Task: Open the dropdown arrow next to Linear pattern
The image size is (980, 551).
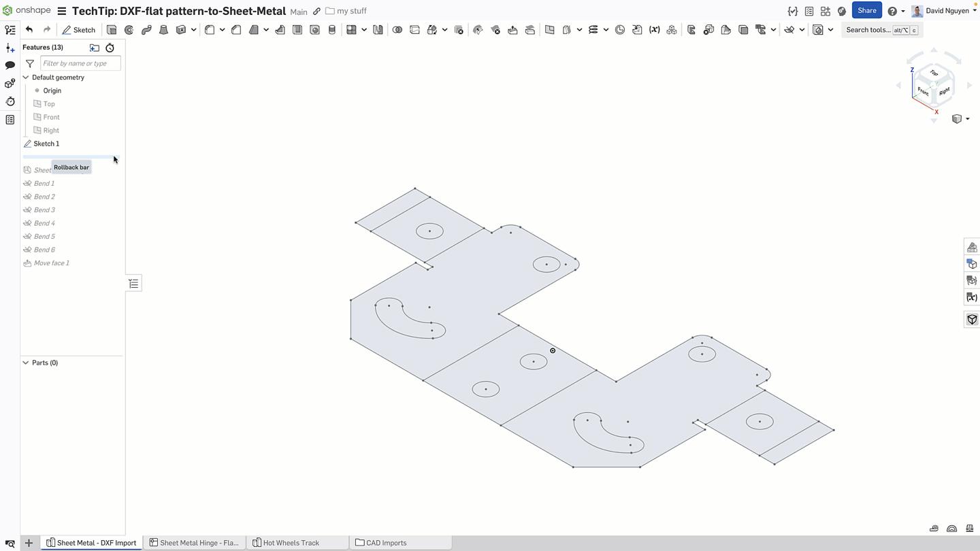Action: click(x=364, y=30)
